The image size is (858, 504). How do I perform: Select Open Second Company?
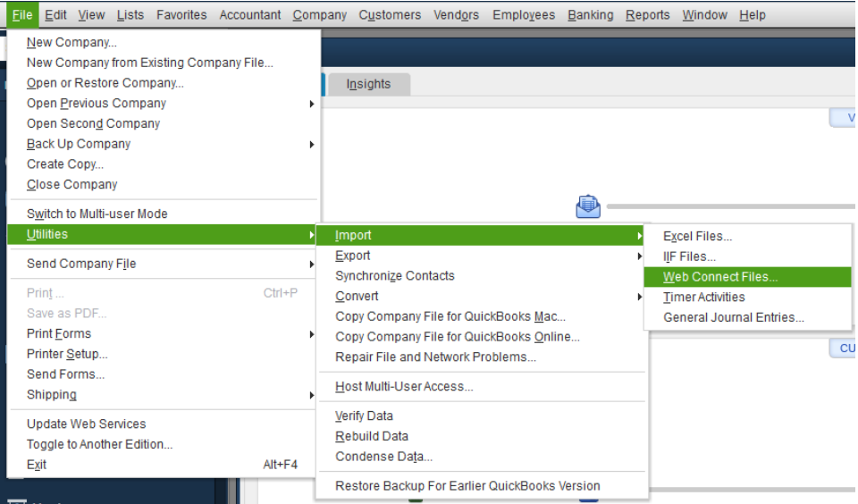pos(163,123)
